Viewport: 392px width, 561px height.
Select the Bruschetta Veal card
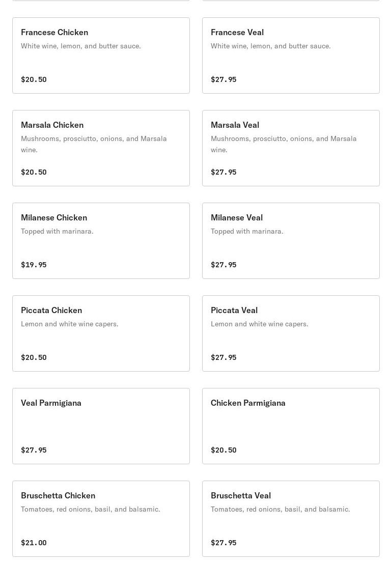291,519
